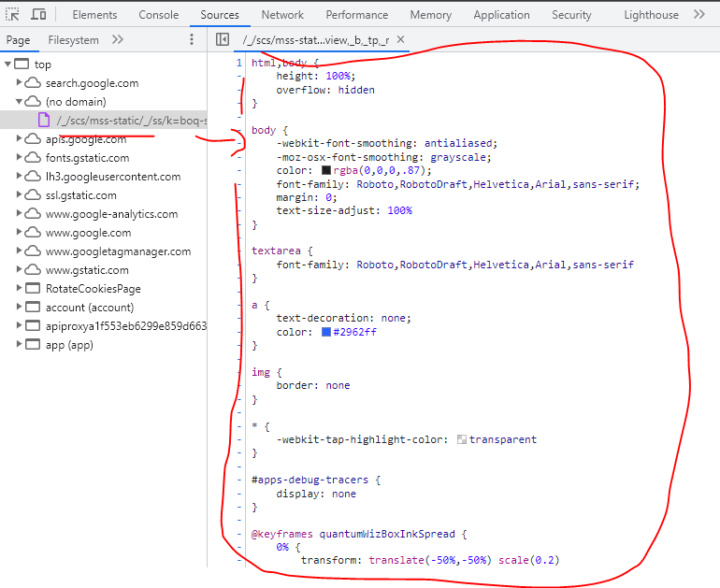
Task: Show more DevTools panel tabs
Action: pyautogui.click(x=699, y=15)
